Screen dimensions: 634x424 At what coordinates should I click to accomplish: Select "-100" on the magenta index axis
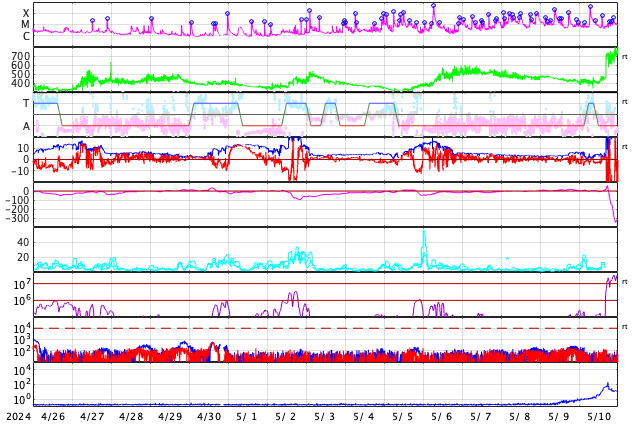click(18, 200)
